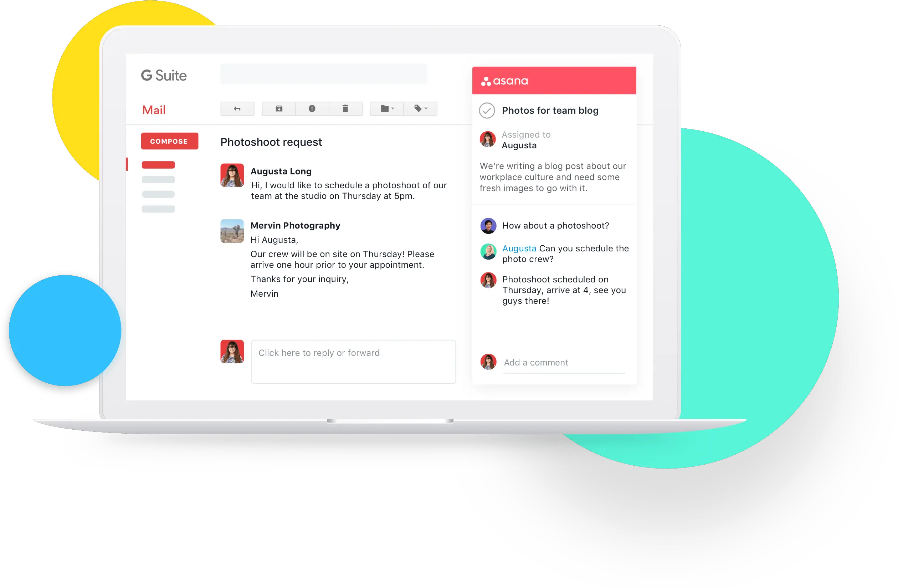Click the delete trash icon in toolbar

tap(344, 108)
